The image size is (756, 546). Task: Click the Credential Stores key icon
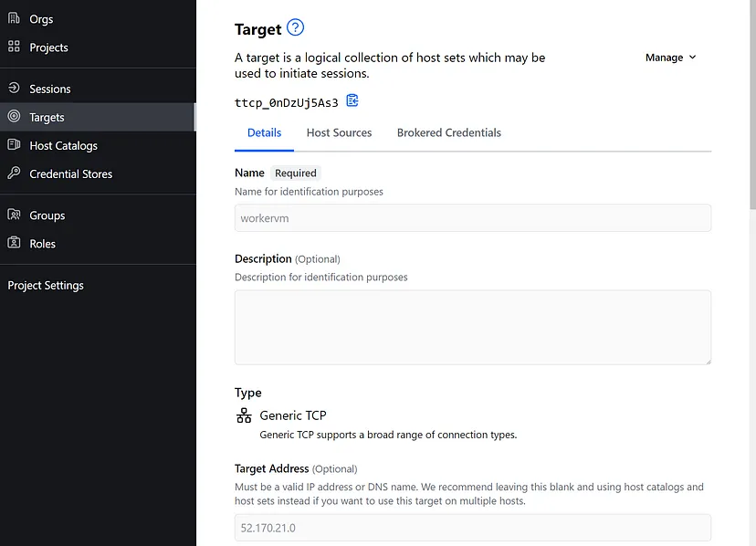click(x=14, y=173)
